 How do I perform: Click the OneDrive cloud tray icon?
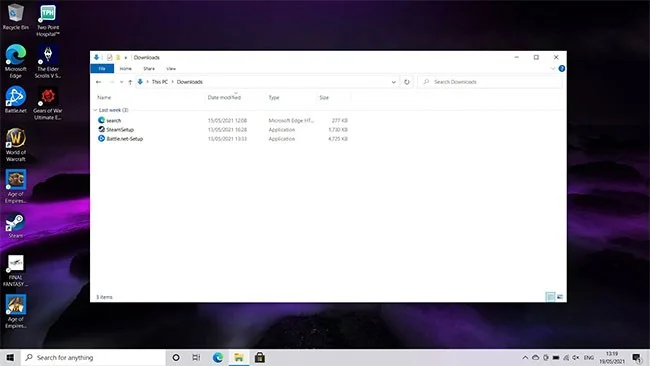(536, 357)
